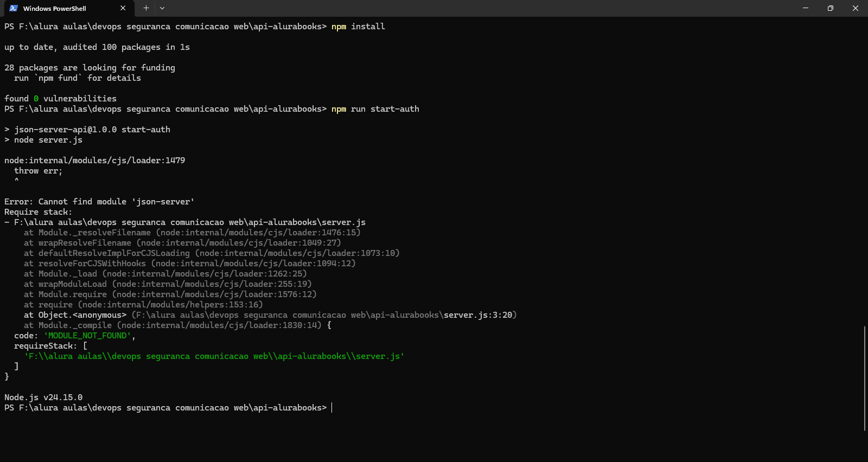Restore down the terminal window
The width and height of the screenshot is (868, 462).
tap(831, 8)
